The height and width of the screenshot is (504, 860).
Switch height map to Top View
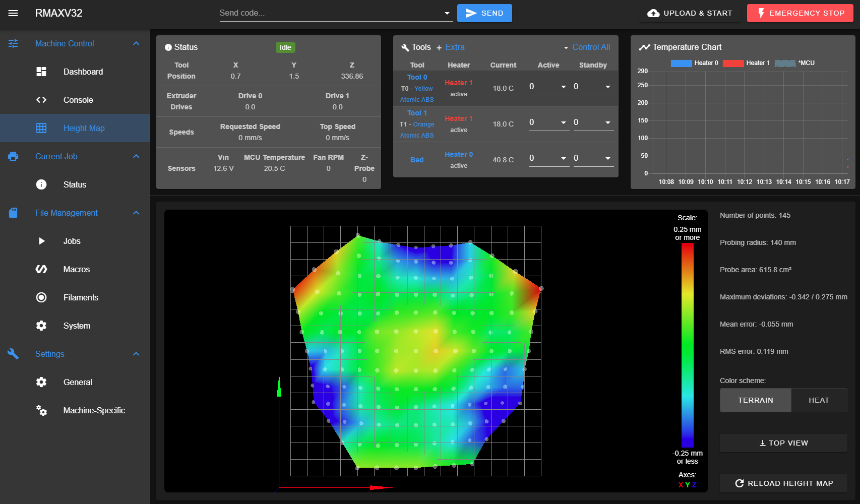pos(783,443)
